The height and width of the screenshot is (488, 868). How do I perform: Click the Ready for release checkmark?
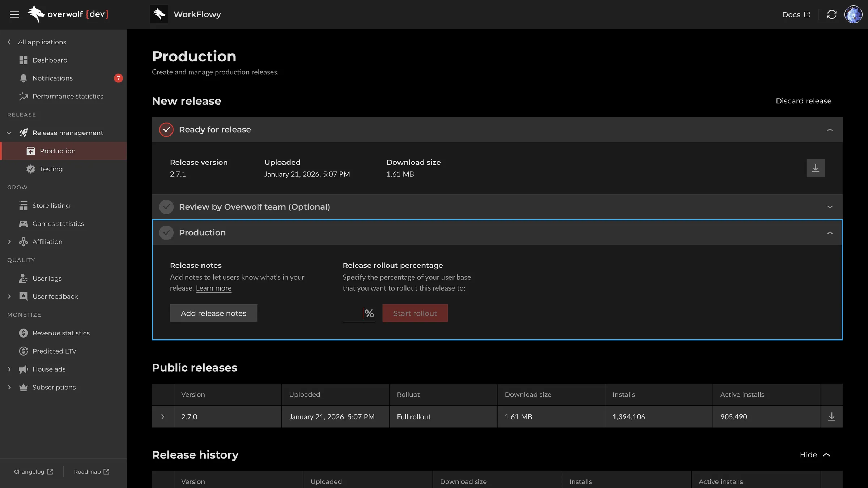coord(166,130)
